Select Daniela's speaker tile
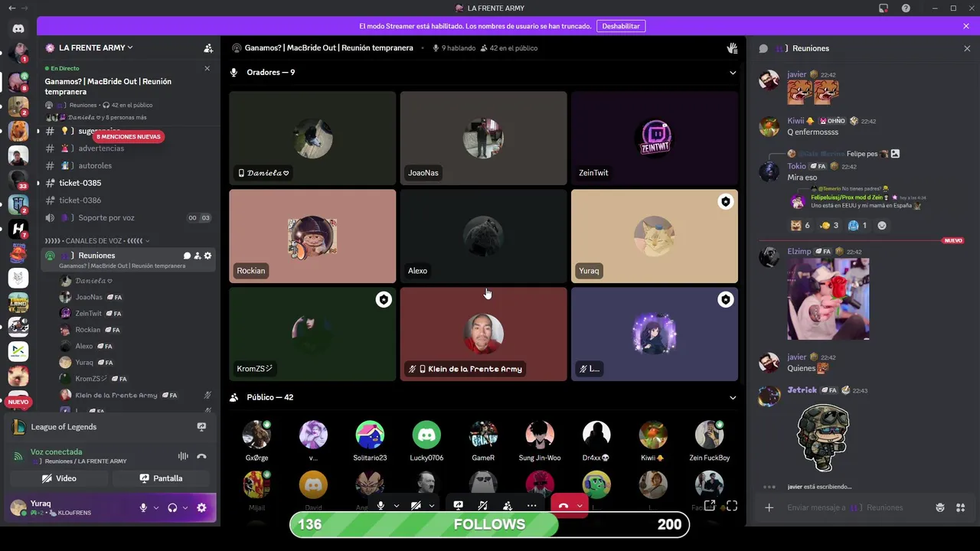 coord(312,139)
